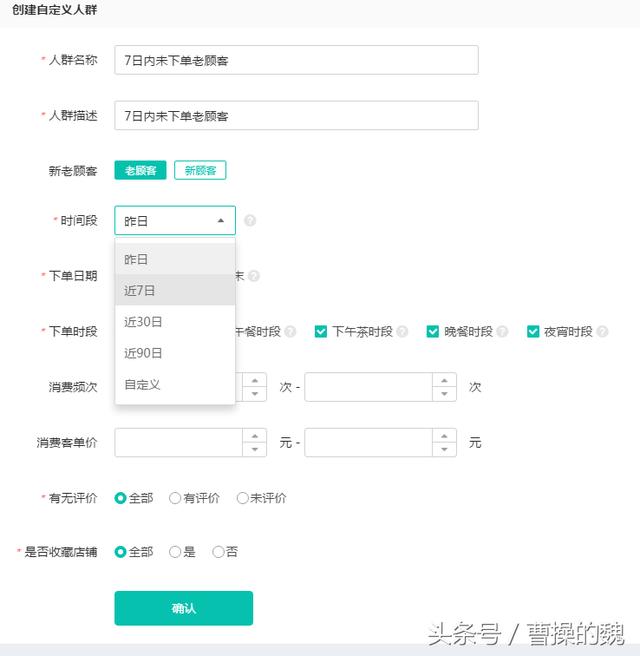Select 有评价 radio option

tap(175, 498)
